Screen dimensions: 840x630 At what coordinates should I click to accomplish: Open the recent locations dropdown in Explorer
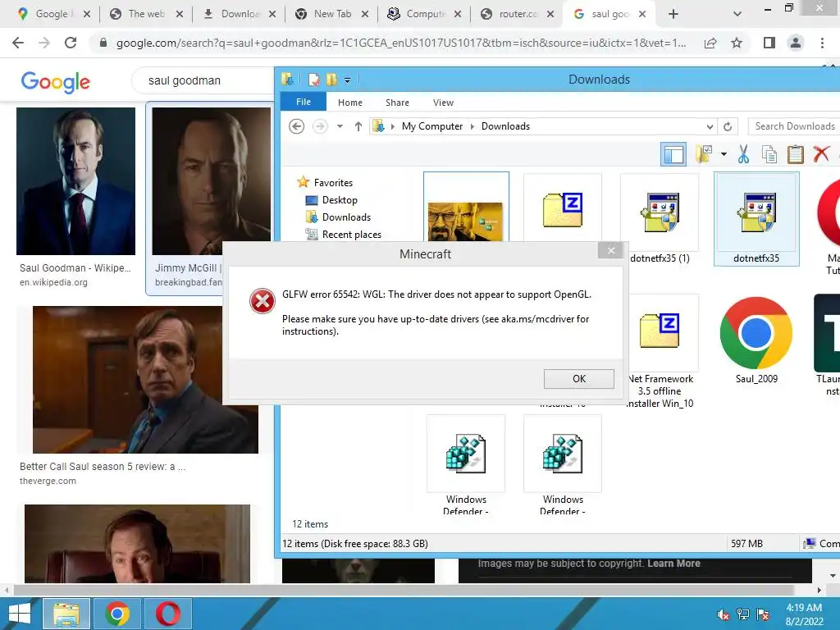click(x=340, y=126)
